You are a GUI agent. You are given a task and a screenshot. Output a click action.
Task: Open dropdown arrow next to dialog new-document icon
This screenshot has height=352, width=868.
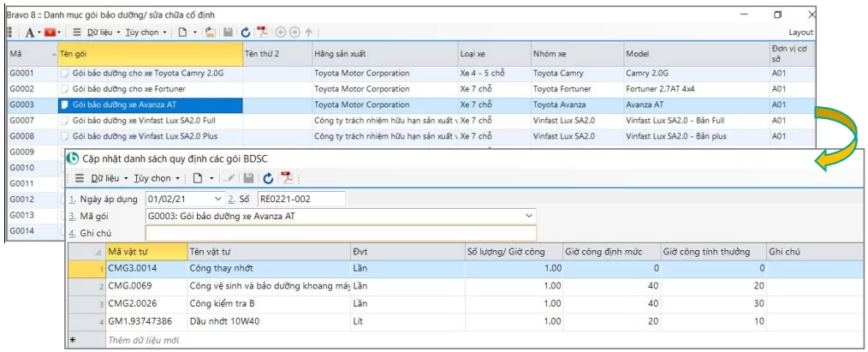click(x=211, y=178)
